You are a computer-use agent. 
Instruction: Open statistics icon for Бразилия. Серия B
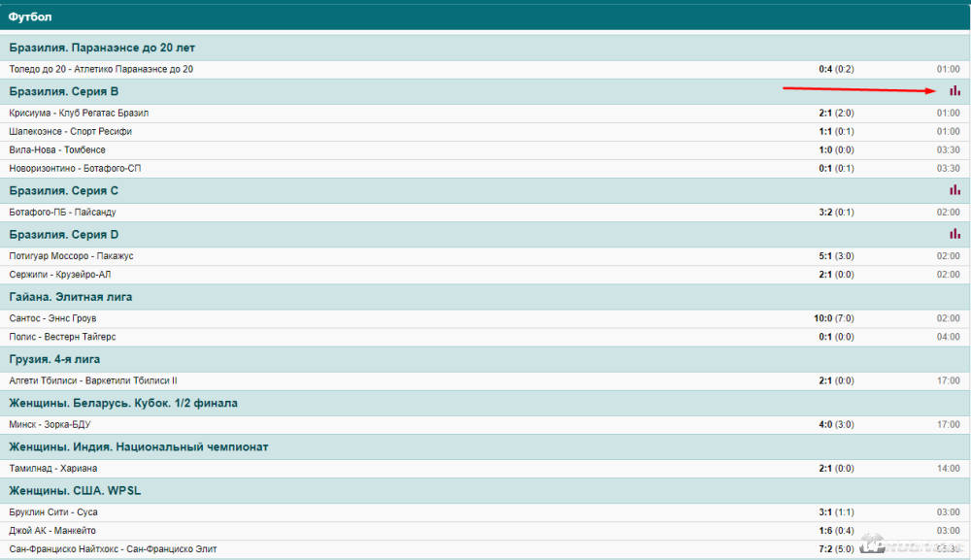tap(954, 91)
